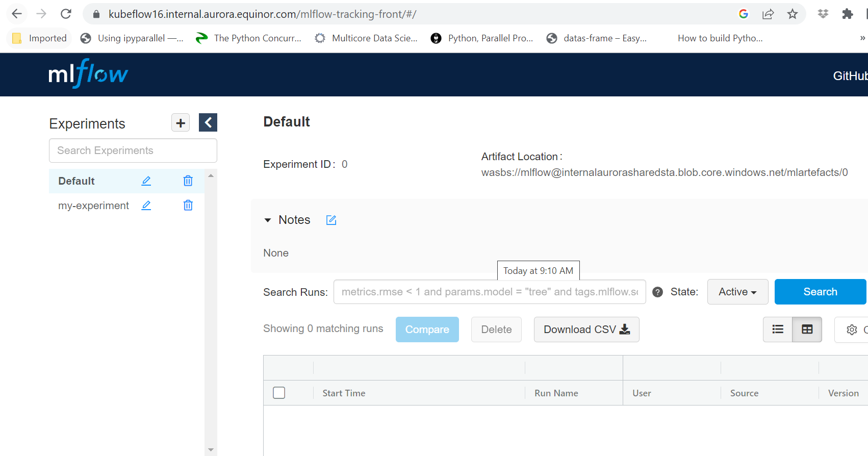Switch to compact list view
Viewport: 868px width, 456px height.
coord(778,330)
